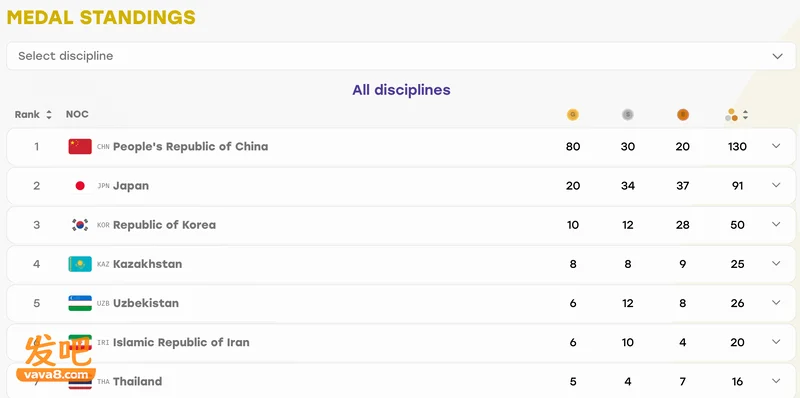Click the Uzbekistan flag icon
The width and height of the screenshot is (800, 398).
(x=80, y=303)
